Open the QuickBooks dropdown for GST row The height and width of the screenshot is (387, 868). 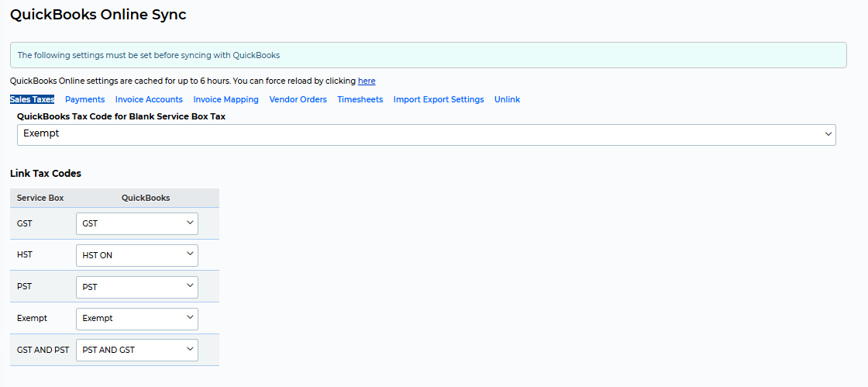point(136,223)
